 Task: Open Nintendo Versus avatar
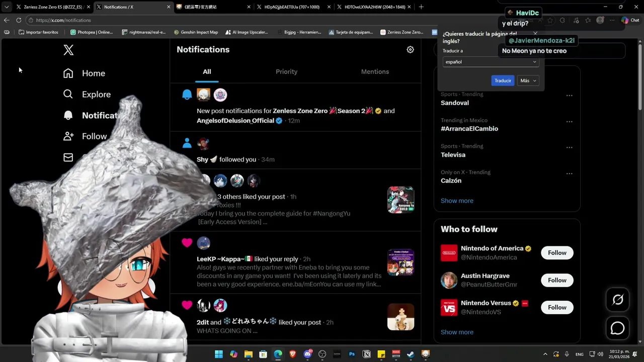click(449, 307)
